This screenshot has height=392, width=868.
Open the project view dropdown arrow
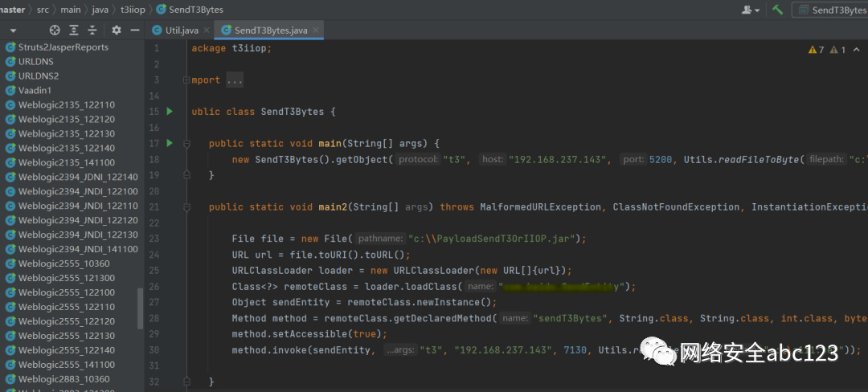(13, 31)
